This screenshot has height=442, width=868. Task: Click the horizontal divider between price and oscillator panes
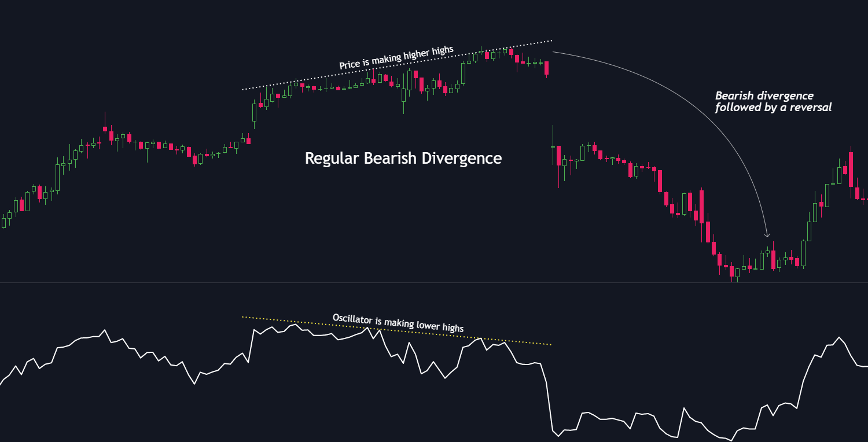click(434, 282)
